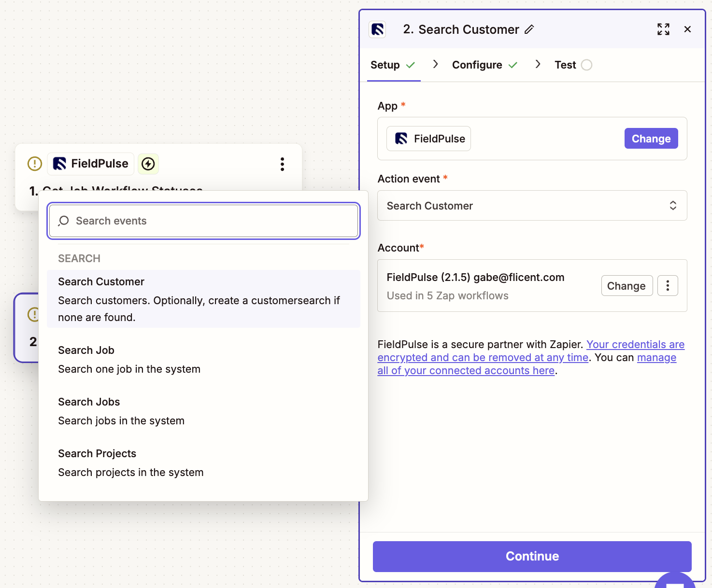Click the FieldPulse app badge on step 1 card
Image resolution: width=712 pixels, height=588 pixels.
pos(91,164)
